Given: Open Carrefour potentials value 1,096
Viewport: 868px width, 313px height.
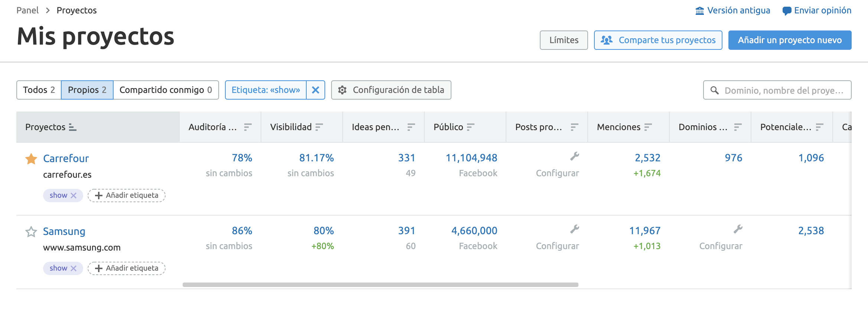Looking at the screenshot, I should (811, 158).
